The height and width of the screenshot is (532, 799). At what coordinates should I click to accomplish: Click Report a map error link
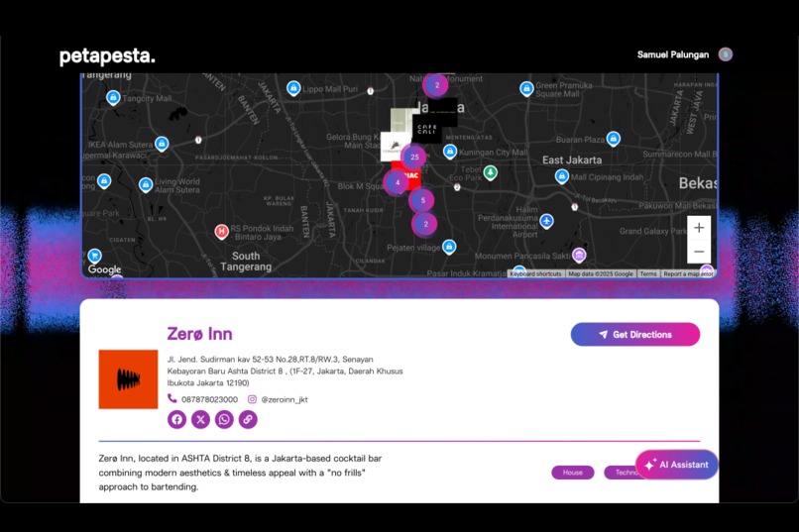[x=687, y=273]
